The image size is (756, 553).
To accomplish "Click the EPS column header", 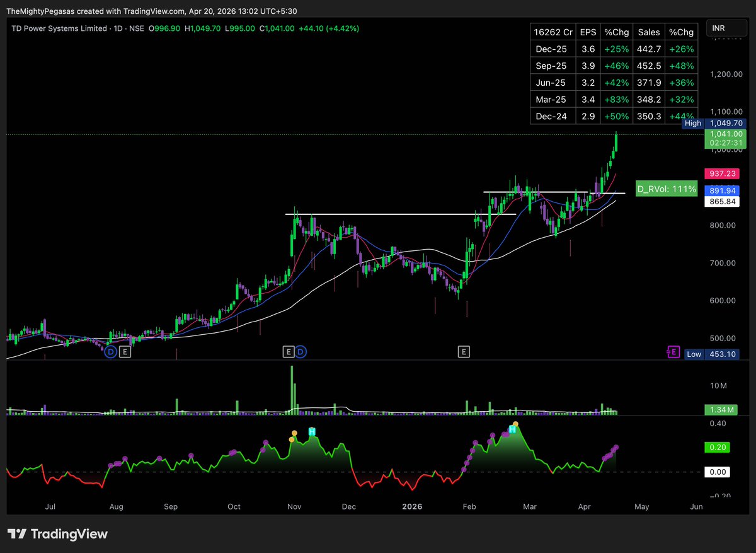I will coord(587,32).
